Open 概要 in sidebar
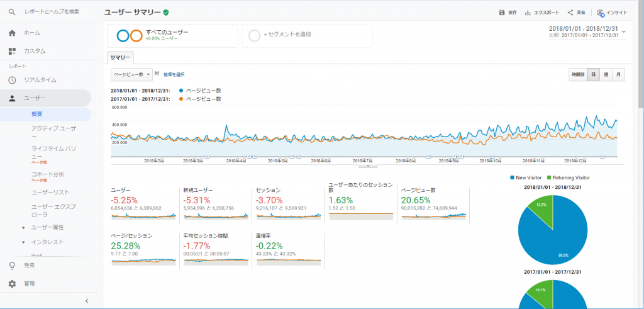This screenshot has width=644, height=309. (37, 115)
